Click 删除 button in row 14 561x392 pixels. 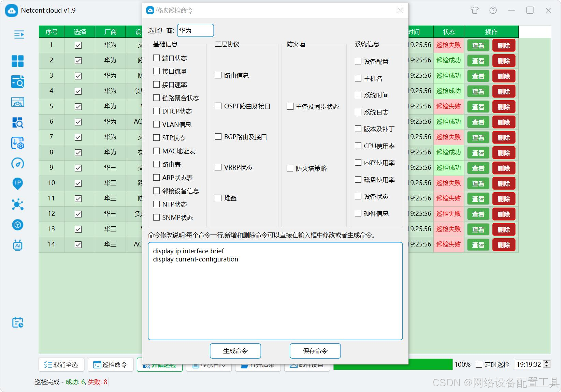(x=504, y=245)
